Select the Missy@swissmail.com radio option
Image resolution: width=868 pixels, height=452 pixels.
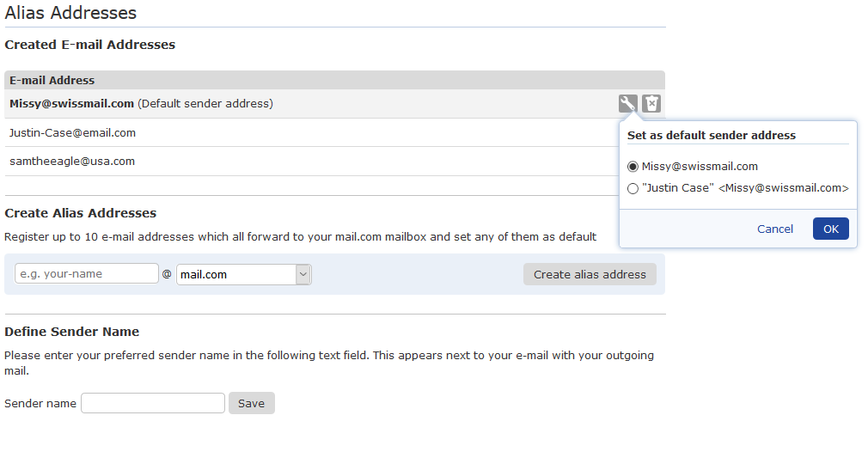633,167
